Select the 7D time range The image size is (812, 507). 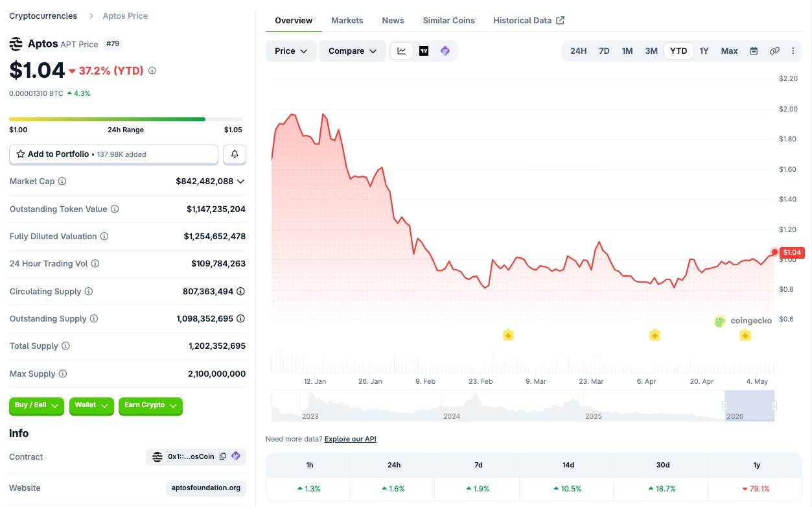click(x=604, y=51)
